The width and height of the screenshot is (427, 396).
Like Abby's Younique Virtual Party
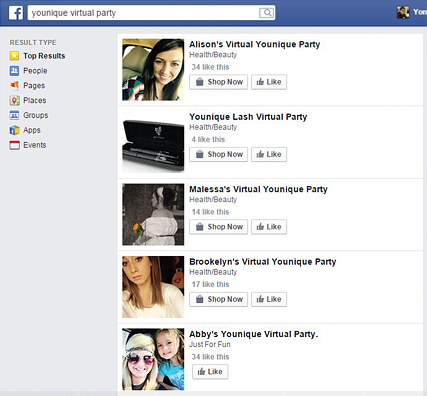[x=210, y=372]
